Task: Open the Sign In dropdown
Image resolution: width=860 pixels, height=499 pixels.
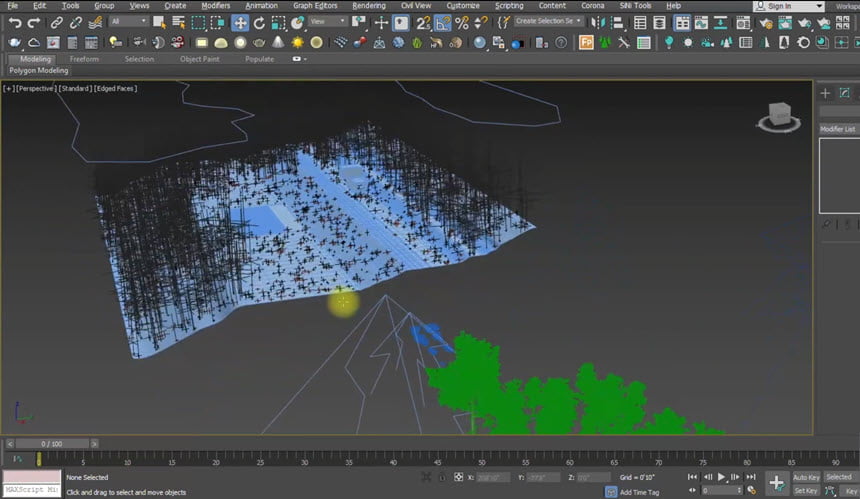Action: tap(788, 6)
